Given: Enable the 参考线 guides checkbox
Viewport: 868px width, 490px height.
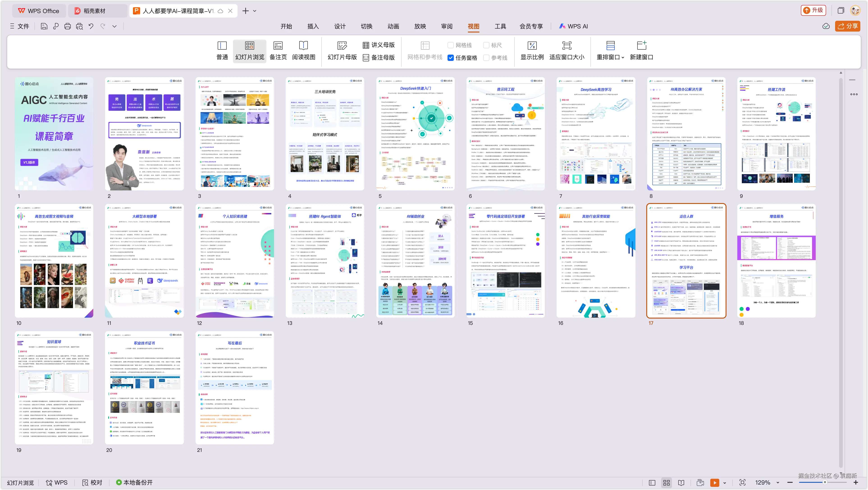Looking at the screenshot, I should [x=486, y=58].
